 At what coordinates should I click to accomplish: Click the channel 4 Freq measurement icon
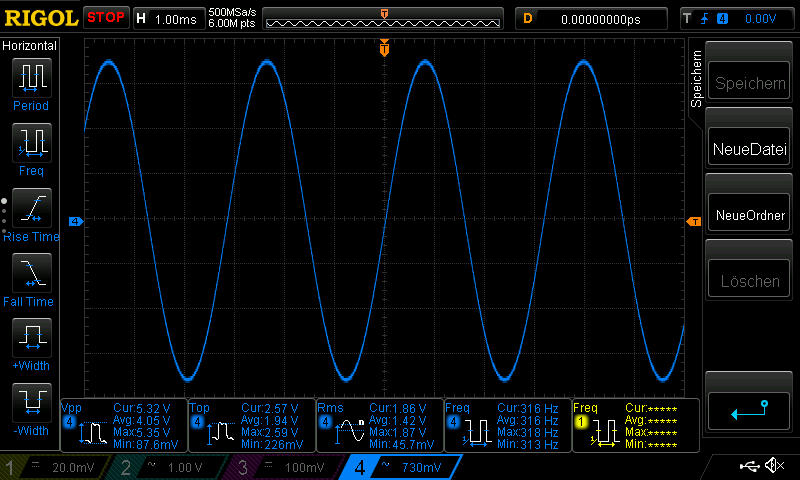477,433
